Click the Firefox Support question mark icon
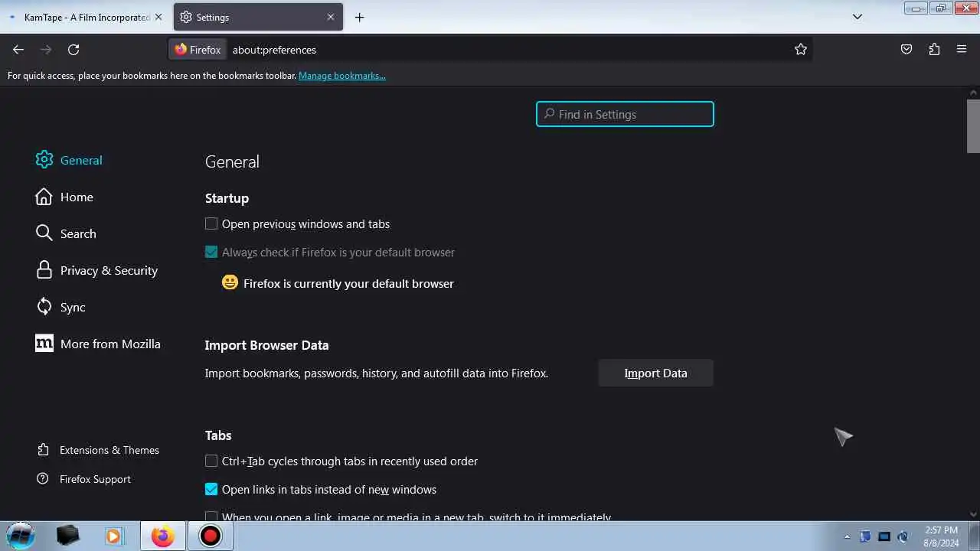Image resolution: width=980 pixels, height=551 pixels. click(43, 479)
